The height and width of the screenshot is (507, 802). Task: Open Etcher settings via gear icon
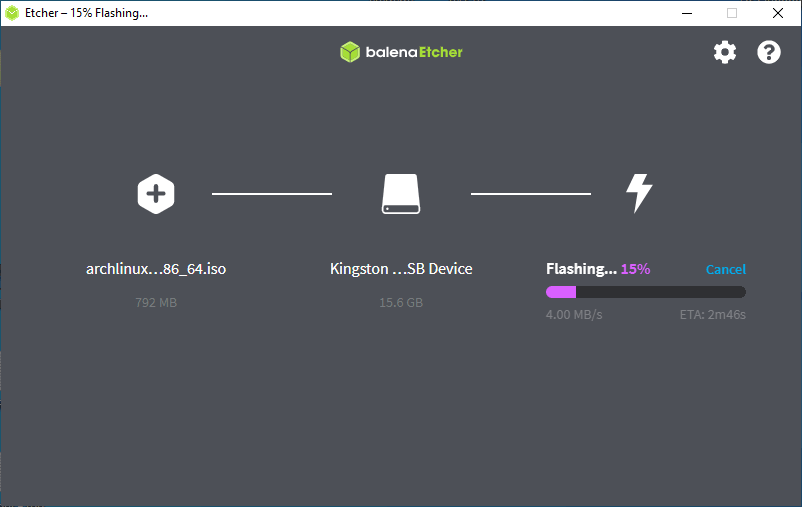point(725,52)
